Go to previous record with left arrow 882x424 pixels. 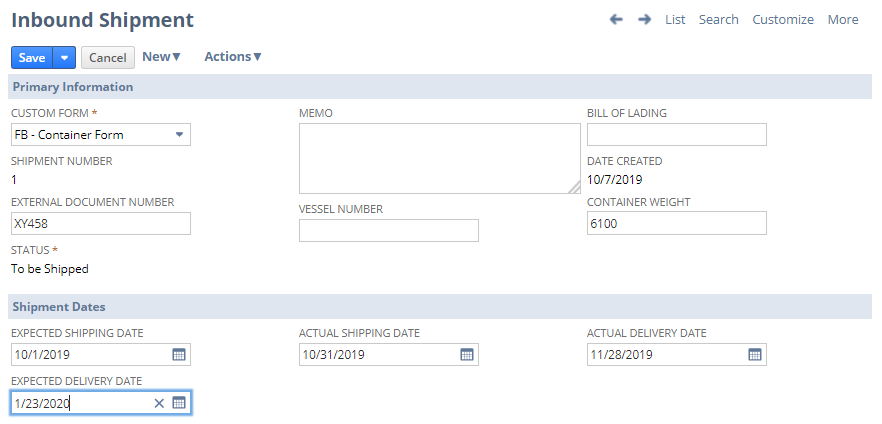point(616,19)
